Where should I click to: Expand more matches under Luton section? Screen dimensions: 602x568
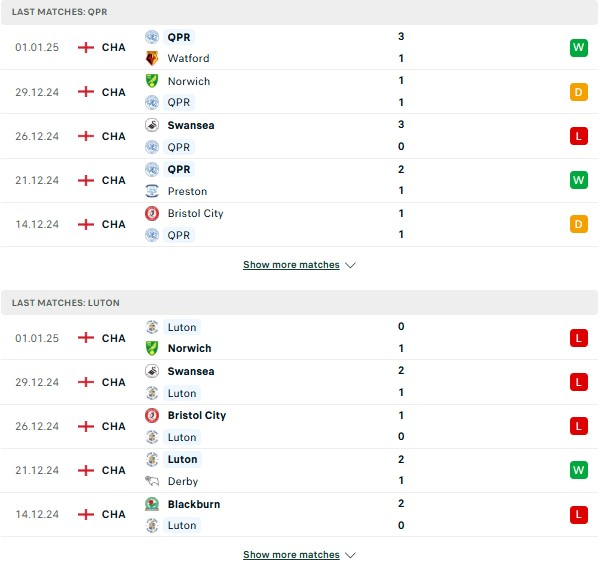[x=291, y=554]
